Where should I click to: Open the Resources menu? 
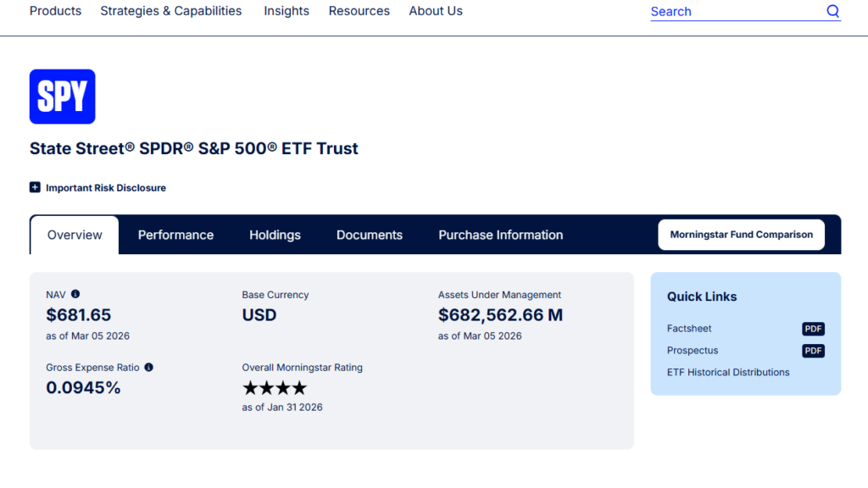pos(359,11)
